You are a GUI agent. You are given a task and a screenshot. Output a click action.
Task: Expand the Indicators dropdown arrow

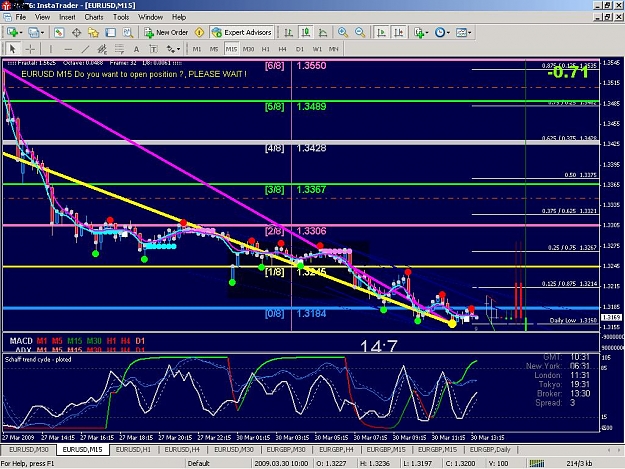coord(427,33)
